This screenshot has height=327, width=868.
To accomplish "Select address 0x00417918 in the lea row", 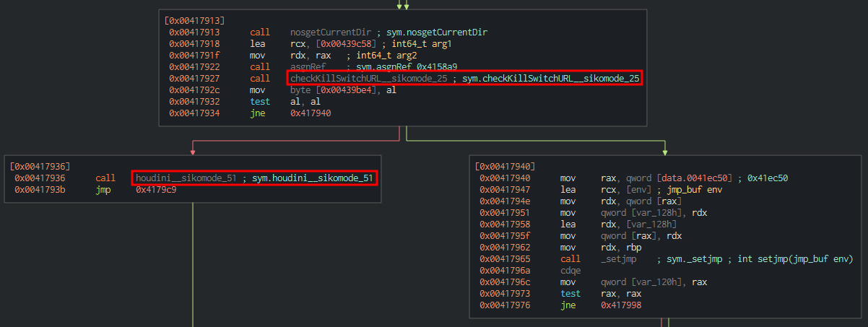I will 196,44.
